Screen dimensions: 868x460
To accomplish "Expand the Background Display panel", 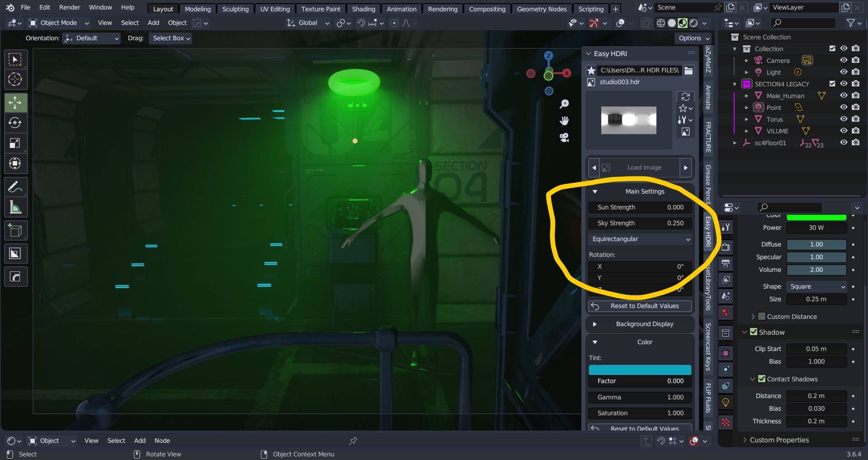I will [640, 324].
